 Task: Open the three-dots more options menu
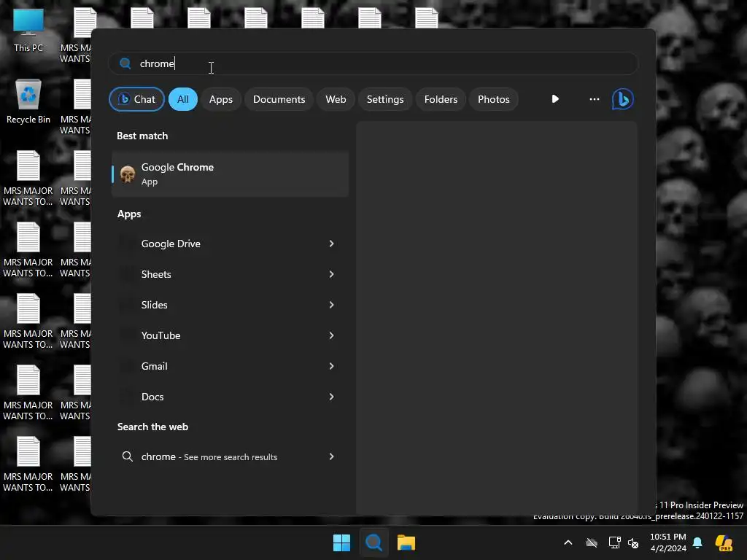pos(594,99)
